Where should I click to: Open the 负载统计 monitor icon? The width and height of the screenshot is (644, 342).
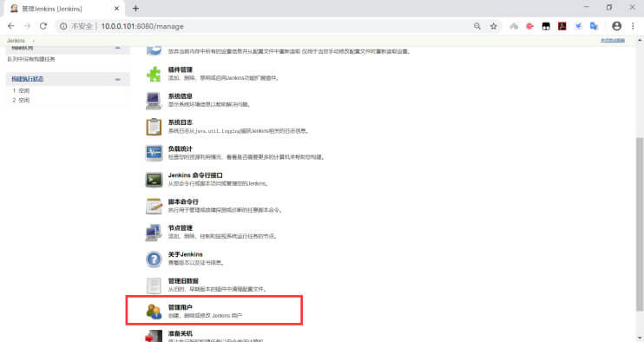[x=154, y=153]
